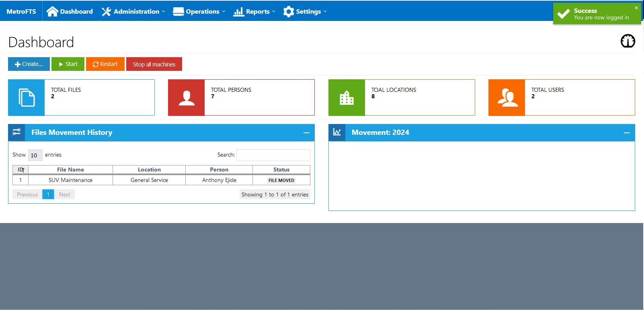Image resolution: width=644 pixels, height=310 pixels.
Task: Click the Total Persons user icon
Action: [187, 97]
